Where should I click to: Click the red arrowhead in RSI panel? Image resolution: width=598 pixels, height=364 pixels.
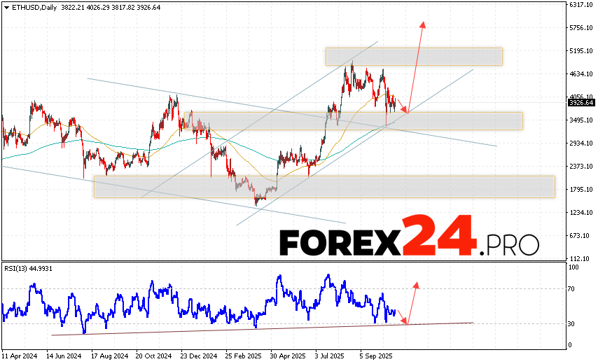pos(417,285)
